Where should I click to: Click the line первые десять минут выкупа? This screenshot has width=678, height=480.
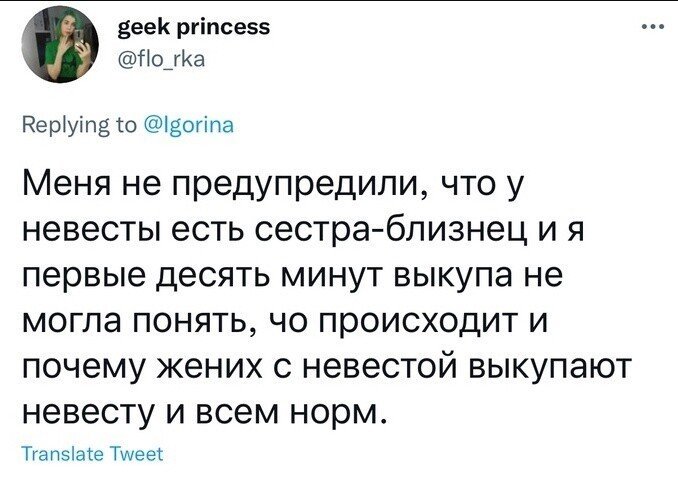point(292,276)
